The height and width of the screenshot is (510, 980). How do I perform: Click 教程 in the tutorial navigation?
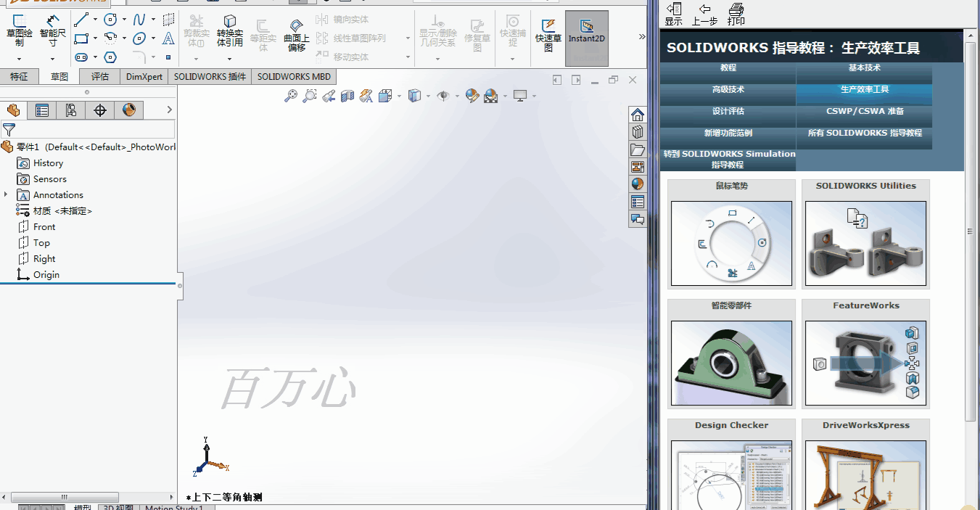coord(728,70)
